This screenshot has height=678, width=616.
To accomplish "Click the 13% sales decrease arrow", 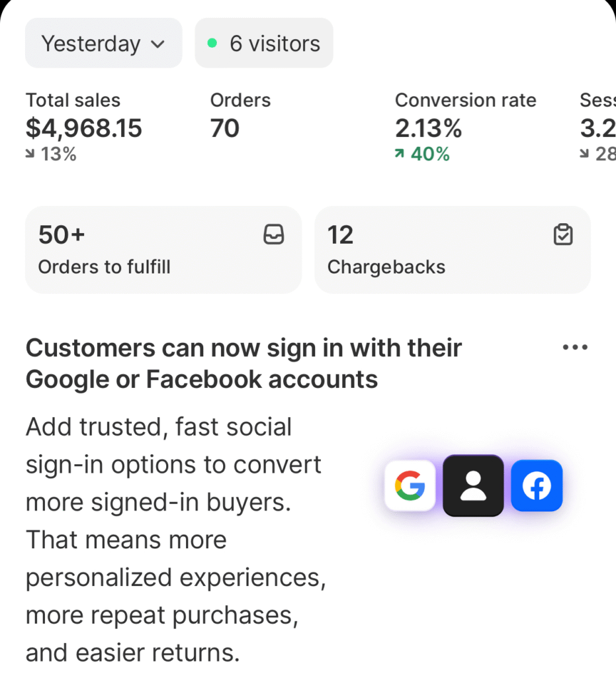I will pos(30,154).
